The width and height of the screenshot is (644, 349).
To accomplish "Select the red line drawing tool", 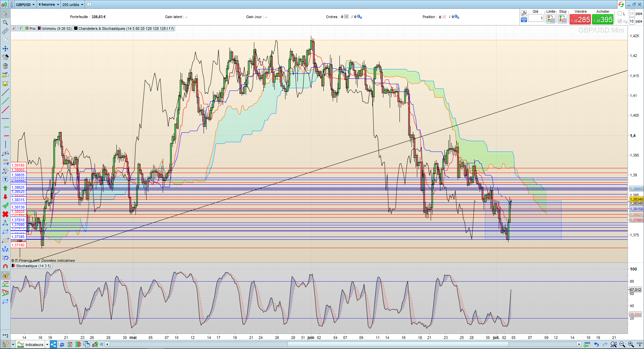I will [5, 110].
